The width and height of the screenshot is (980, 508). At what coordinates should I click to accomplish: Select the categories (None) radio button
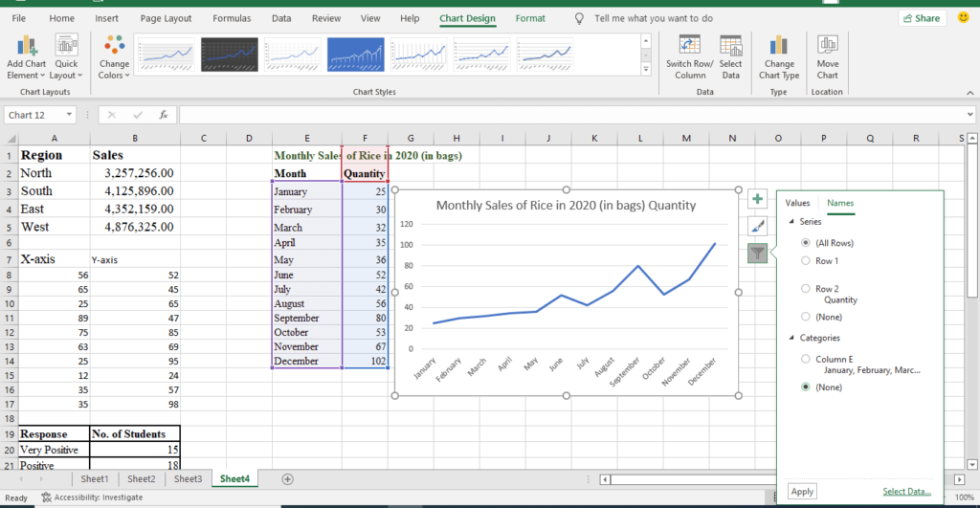pyautogui.click(x=805, y=387)
